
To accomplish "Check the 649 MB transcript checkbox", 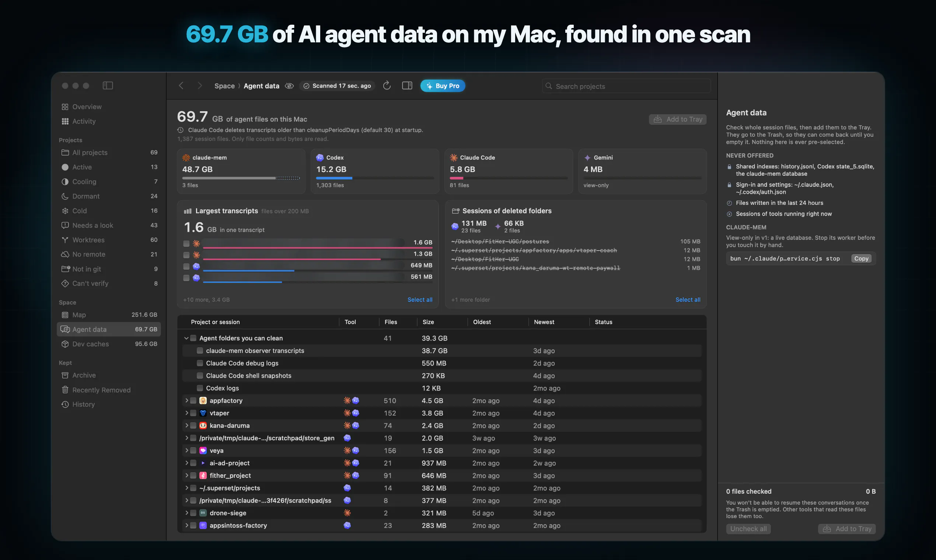I will pos(186,266).
